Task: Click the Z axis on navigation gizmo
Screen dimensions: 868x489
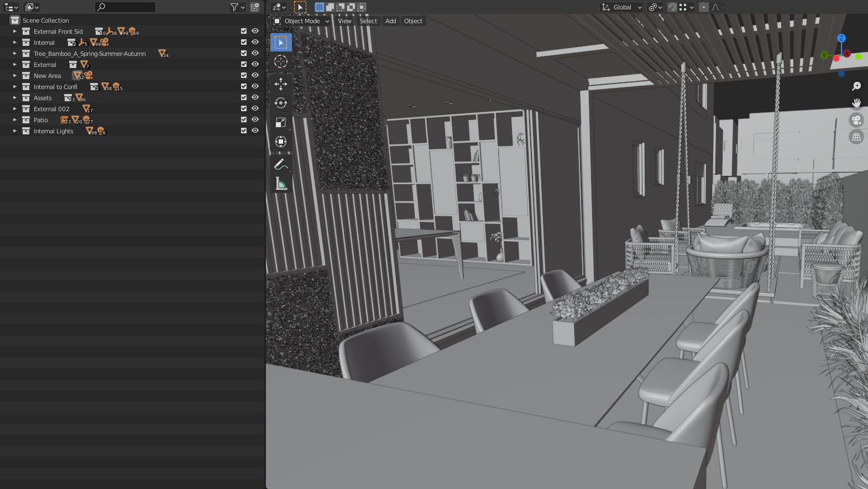Action: pyautogui.click(x=841, y=38)
